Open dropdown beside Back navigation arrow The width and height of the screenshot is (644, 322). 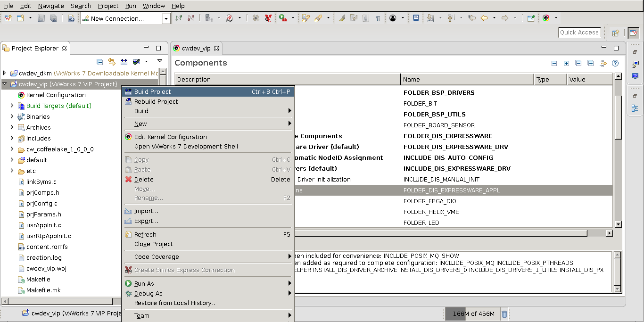[494, 18]
